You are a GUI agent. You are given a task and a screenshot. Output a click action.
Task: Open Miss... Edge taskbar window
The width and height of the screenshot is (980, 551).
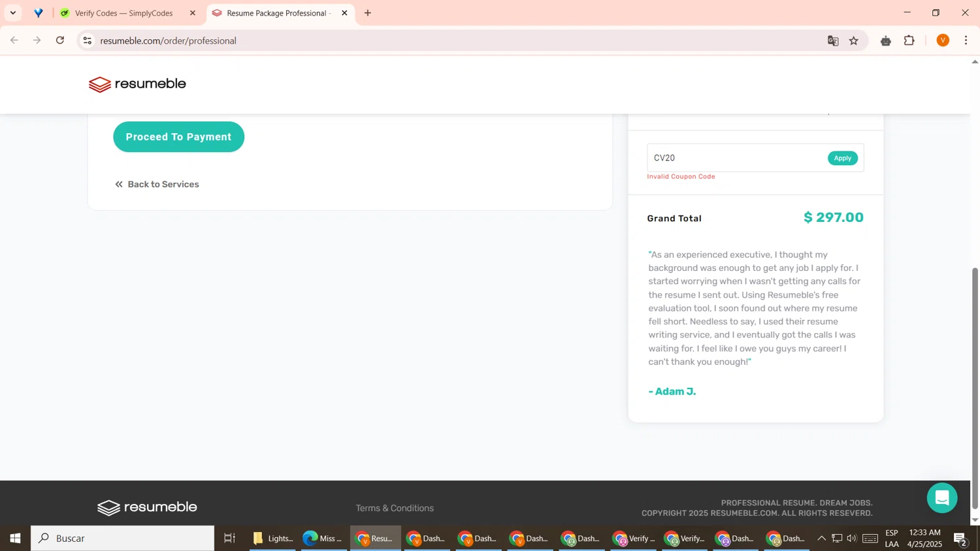323,539
